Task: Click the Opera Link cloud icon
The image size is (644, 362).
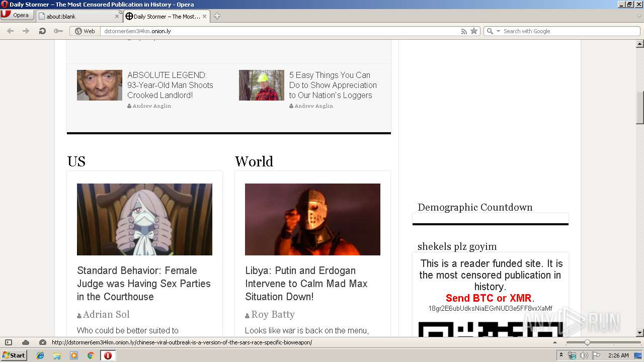Action: pos(25,342)
